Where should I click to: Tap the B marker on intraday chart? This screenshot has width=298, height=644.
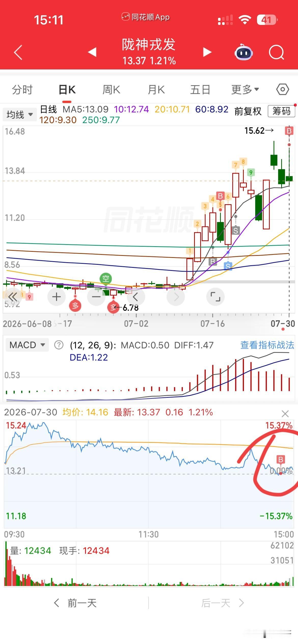pyautogui.click(x=280, y=460)
